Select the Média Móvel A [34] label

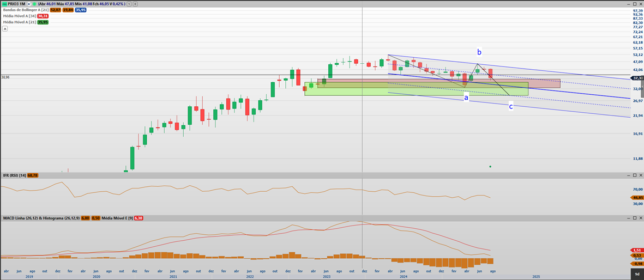(x=19, y=16)
